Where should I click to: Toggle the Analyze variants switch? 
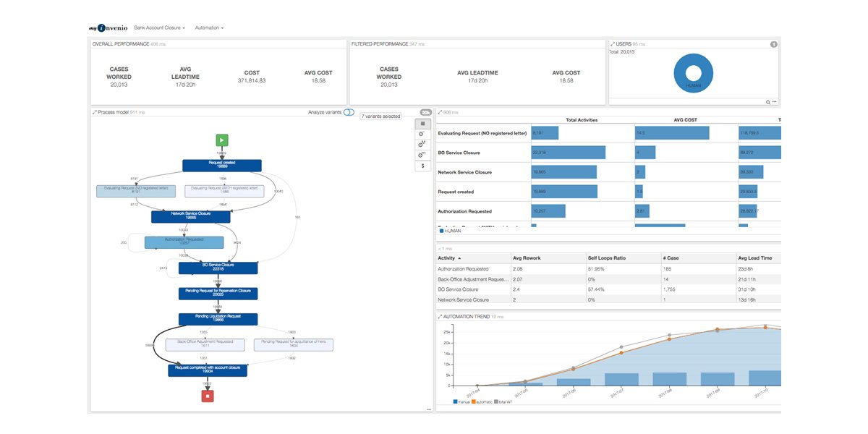tap(349, 112)
